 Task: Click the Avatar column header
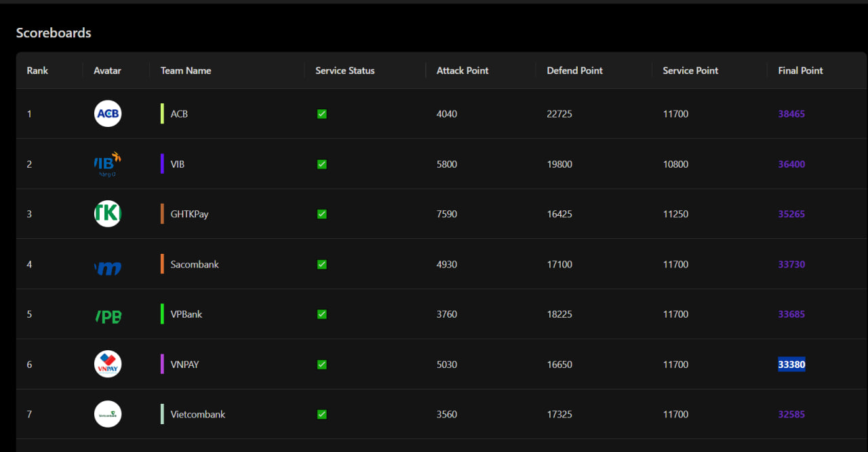tap(107, 71)
